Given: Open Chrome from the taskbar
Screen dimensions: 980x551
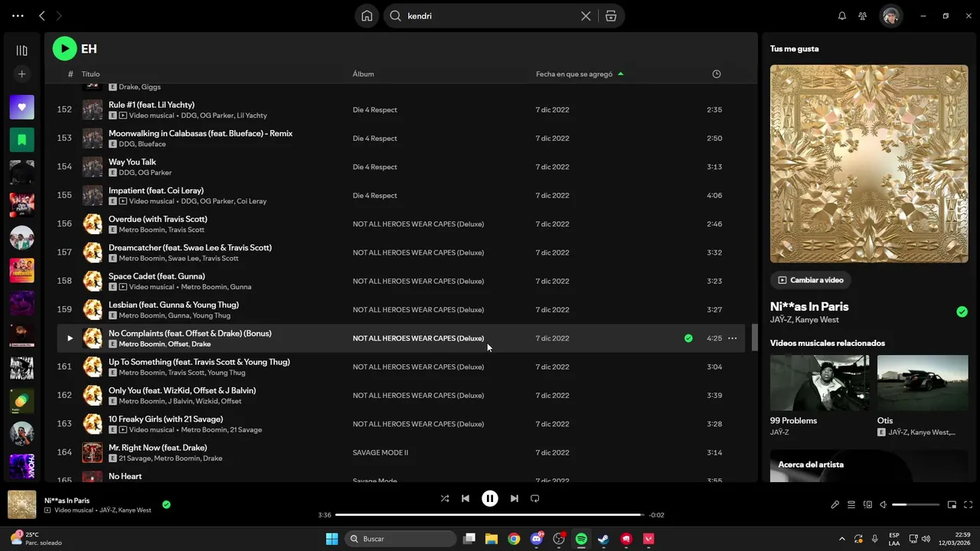Looking at the screenshot, I should coord(514,539).
